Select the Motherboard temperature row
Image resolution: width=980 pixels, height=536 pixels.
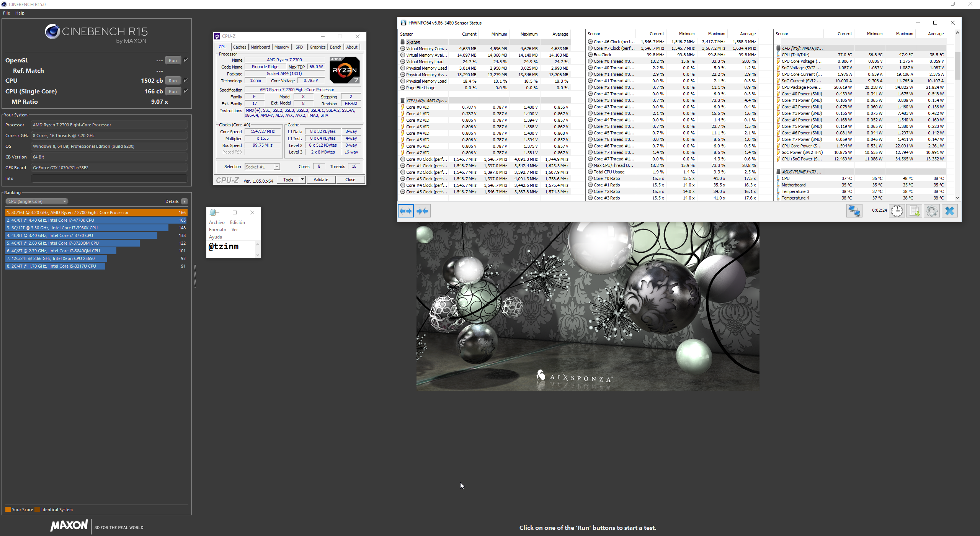[x=861, y=185]
